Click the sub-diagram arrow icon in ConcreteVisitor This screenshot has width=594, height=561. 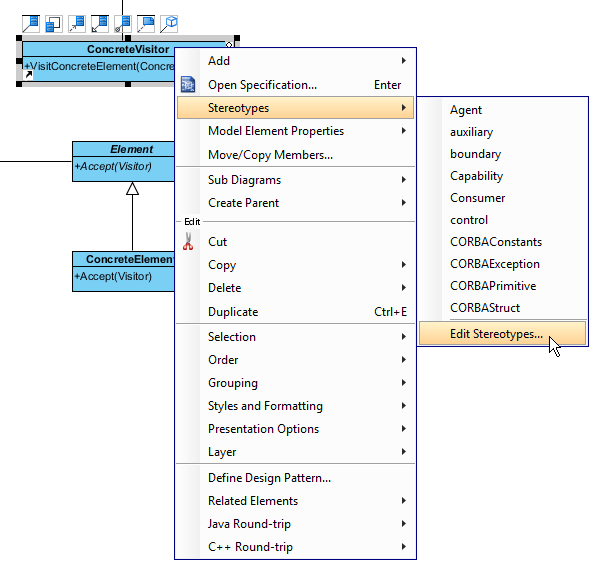[x=29, y=75]
